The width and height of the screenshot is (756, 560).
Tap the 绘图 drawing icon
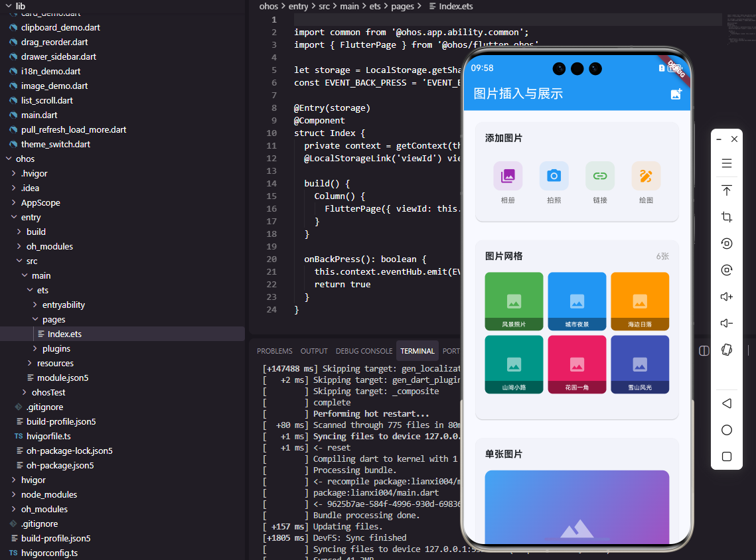[x=646, y=176]
